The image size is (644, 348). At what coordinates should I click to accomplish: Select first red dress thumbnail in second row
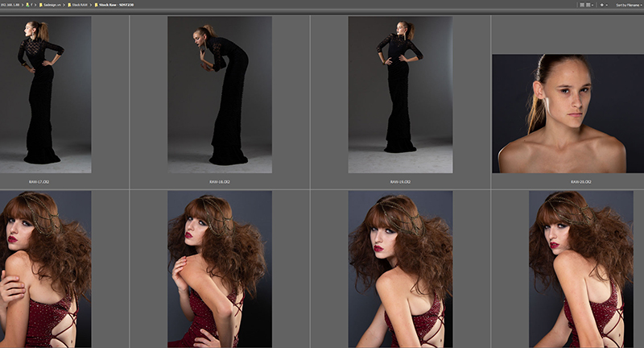(x=46, y=269)
